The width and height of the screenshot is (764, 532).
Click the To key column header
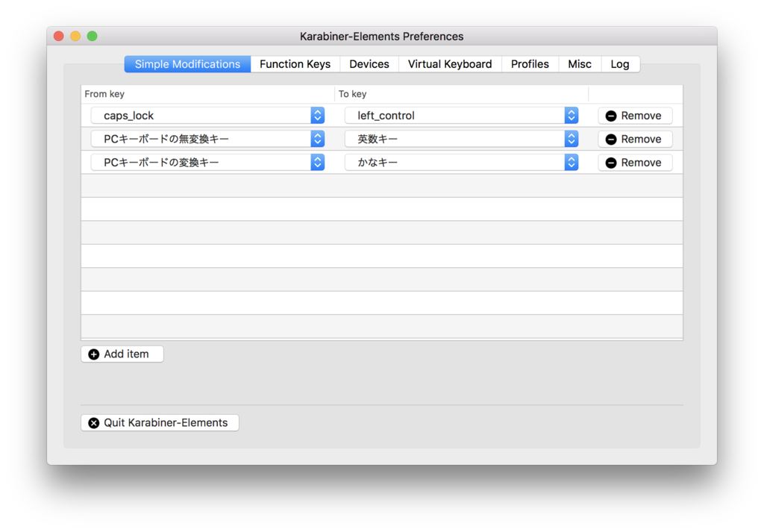462,94
